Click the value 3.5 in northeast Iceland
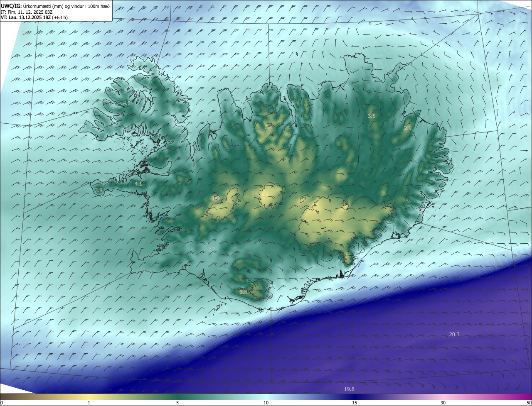The image size is (532, 406). 372,116
